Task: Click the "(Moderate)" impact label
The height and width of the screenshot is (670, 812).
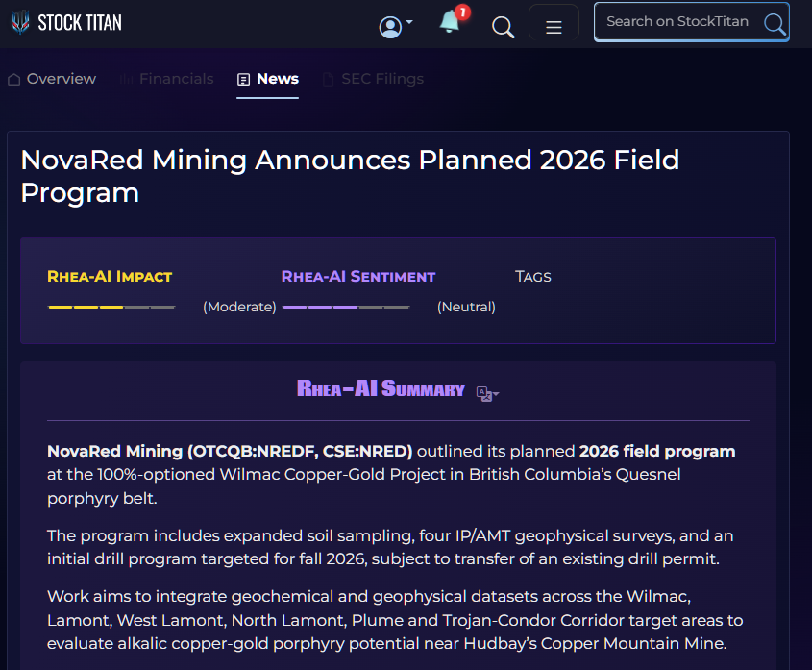Action: coord(240,307)
